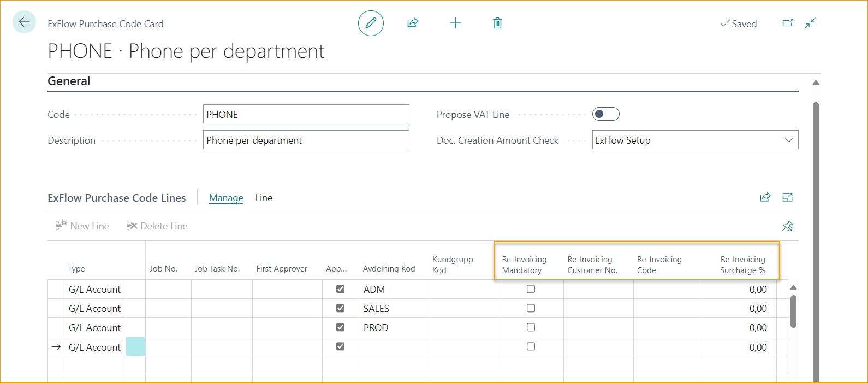Open card in new window icon
Image resolution: width=868 pixels, height=383 pixels.
(788, 23)
